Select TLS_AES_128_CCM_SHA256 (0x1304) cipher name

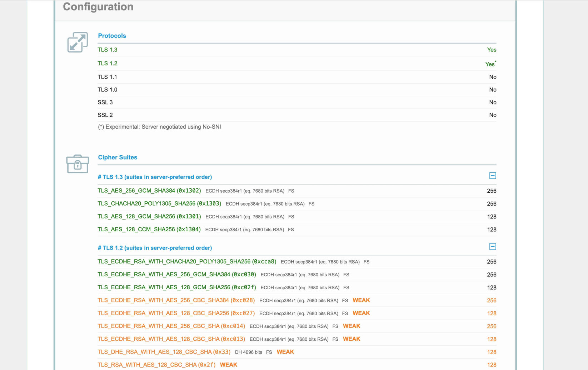[149, 230]
